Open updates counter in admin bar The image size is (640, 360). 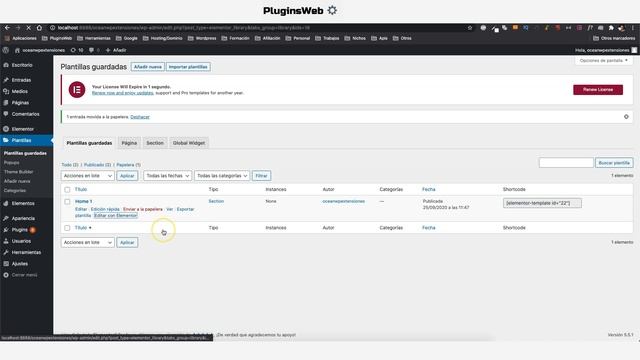click(x=77, y=50)
